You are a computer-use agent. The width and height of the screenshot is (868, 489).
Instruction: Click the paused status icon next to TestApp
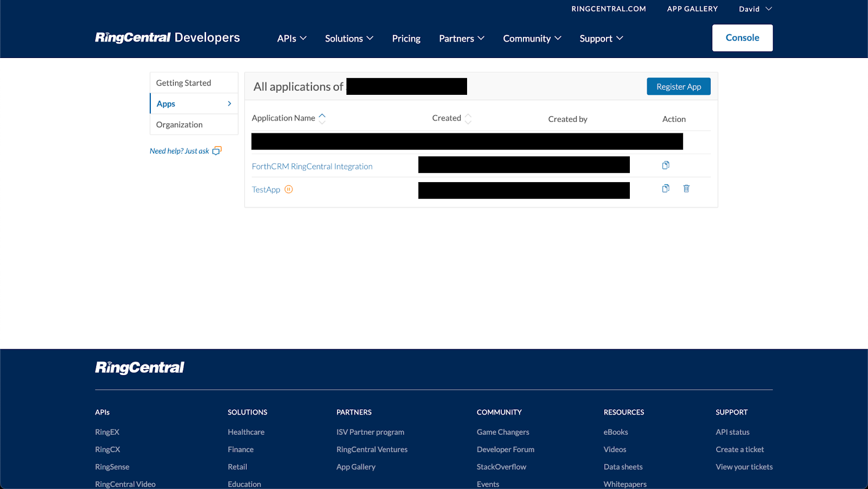(288, 189)
